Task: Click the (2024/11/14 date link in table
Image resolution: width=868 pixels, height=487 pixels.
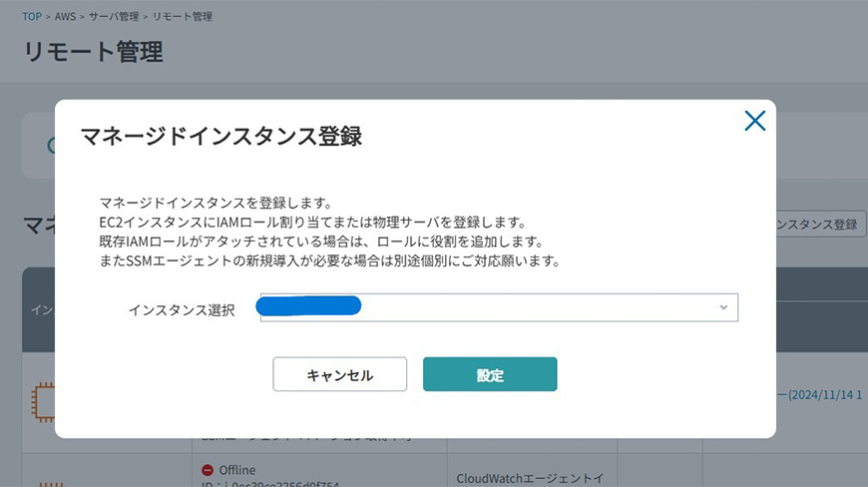Action: click(820, 394)
